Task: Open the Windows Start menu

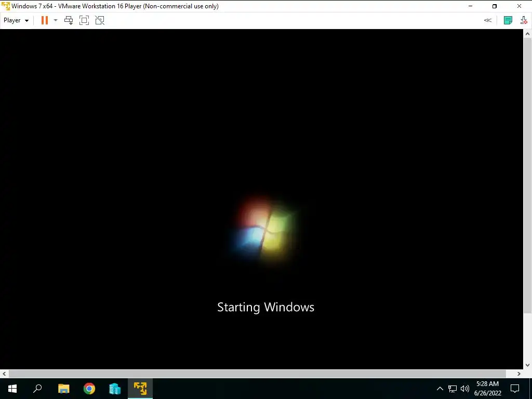Action: click(12, 389)
